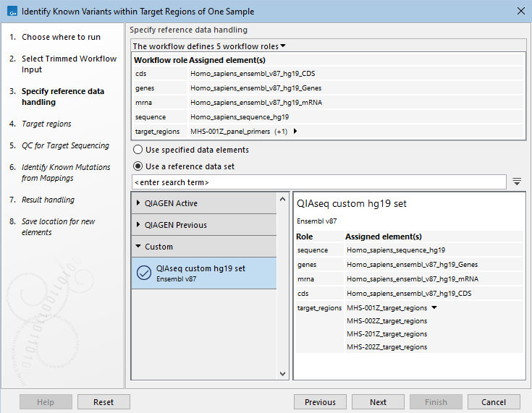The image size is (532, 413).
Task: Expand target_regions (+1) arrow in workflow roles
Action: (295, 132)
